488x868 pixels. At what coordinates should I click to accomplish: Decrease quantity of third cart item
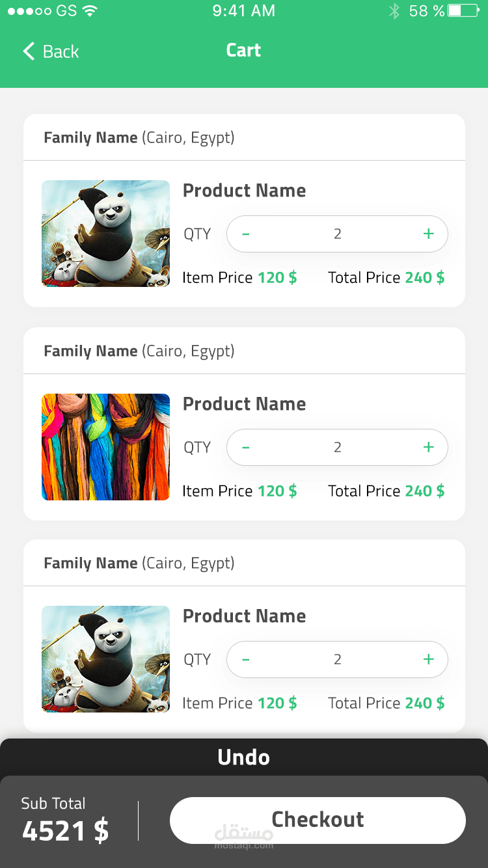(x=246, y=660)
